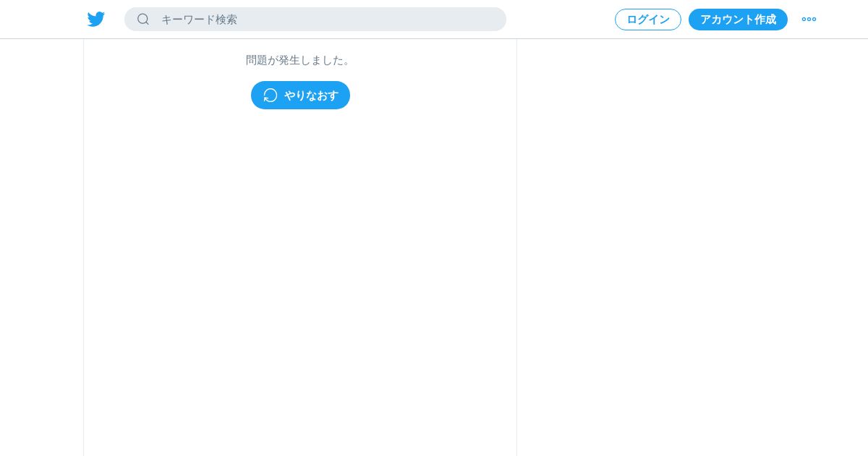Screen dimensions: 868x456
Task: Click the Twitter bird logo
Action: tap(96, 19)
